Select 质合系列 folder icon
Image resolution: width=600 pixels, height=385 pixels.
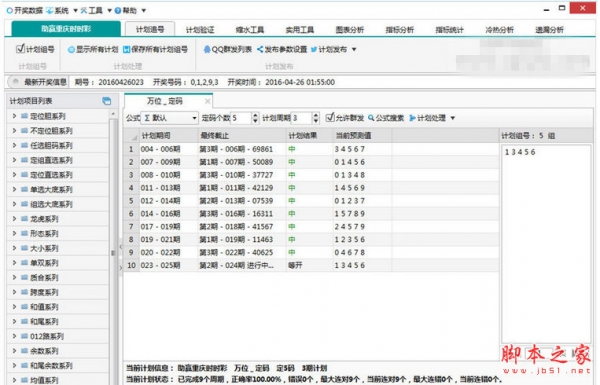click(24, 277)
